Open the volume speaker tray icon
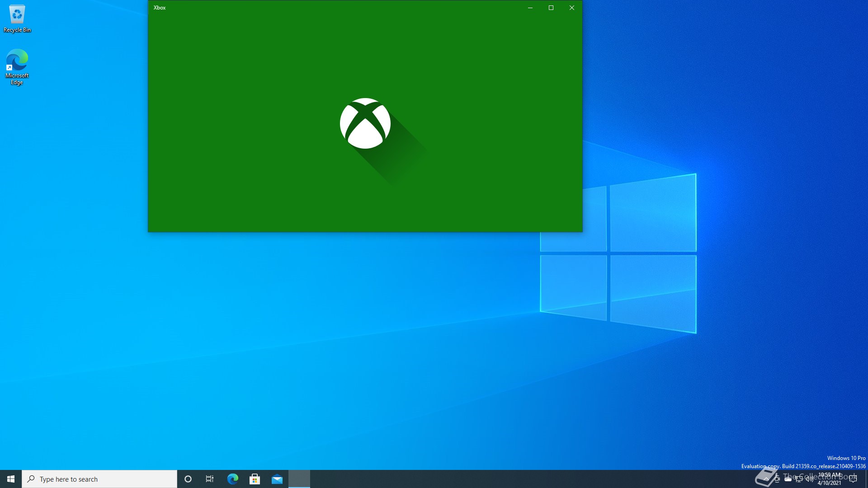The image size is (868, 488). 810,479
